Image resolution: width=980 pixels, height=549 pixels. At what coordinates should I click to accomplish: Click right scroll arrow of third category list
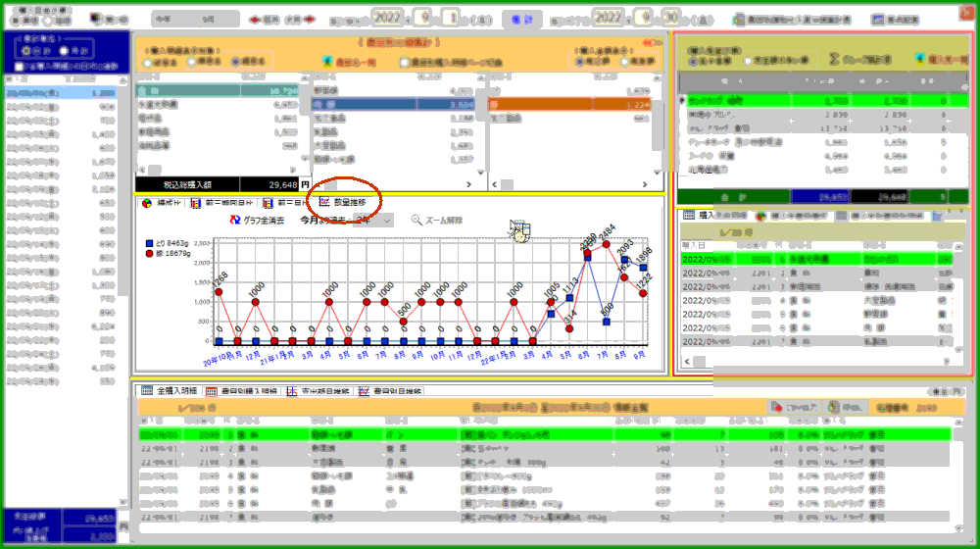645,184
